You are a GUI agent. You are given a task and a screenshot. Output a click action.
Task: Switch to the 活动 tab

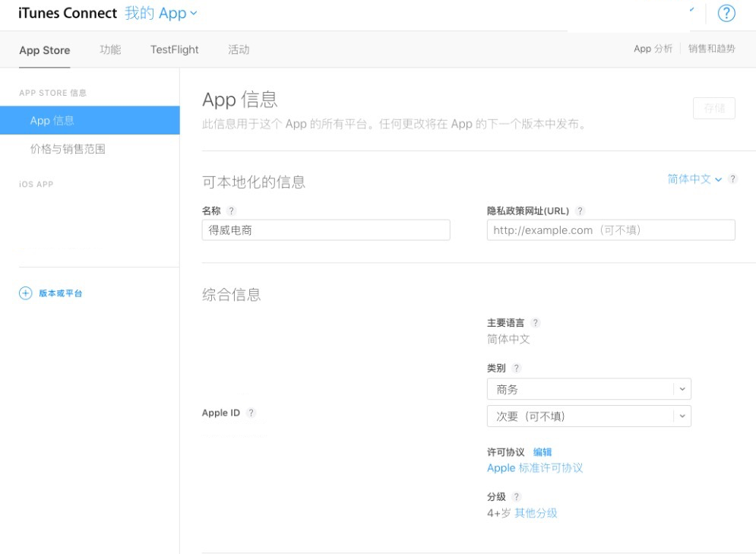click(x=239, y=49)
